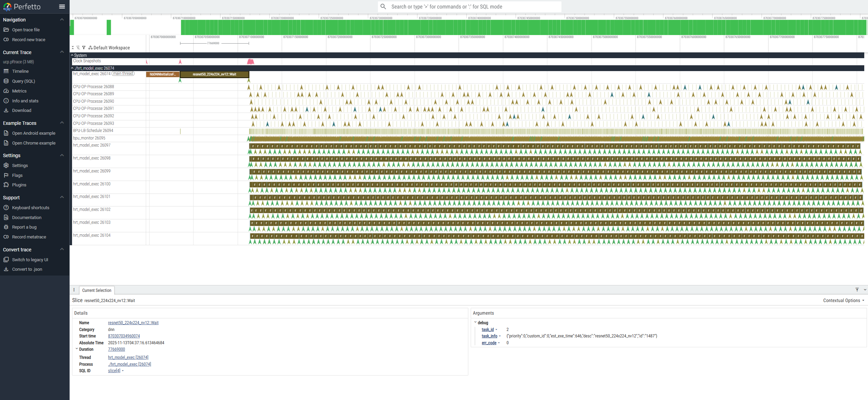Click the collapse all tracks icon
The width and height of the screenshot is (868, 400).
[x=73, y=48]
